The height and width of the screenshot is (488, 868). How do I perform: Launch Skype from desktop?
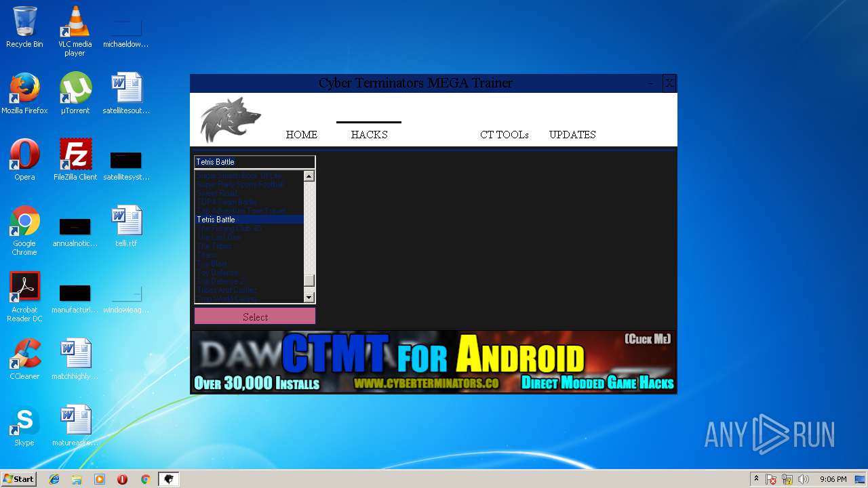click(x=24, y=426)
